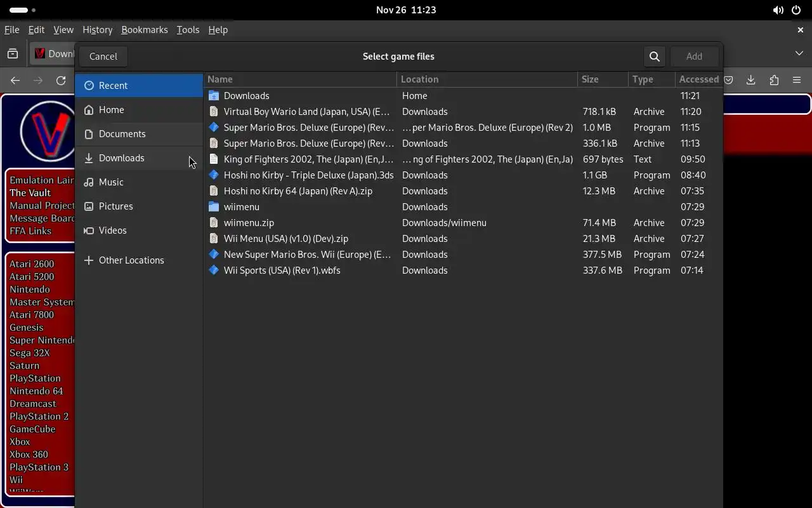Viewport: 812px width, 508px height.
Task: Select Recent in the sidebar
Action: click(139, 86)
